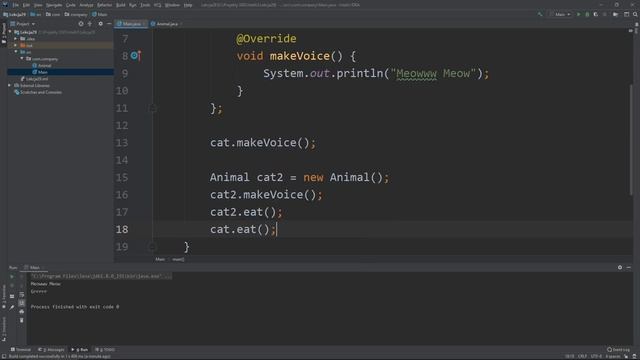Open the Code menu
640x360 pixels.
(71, 5)
